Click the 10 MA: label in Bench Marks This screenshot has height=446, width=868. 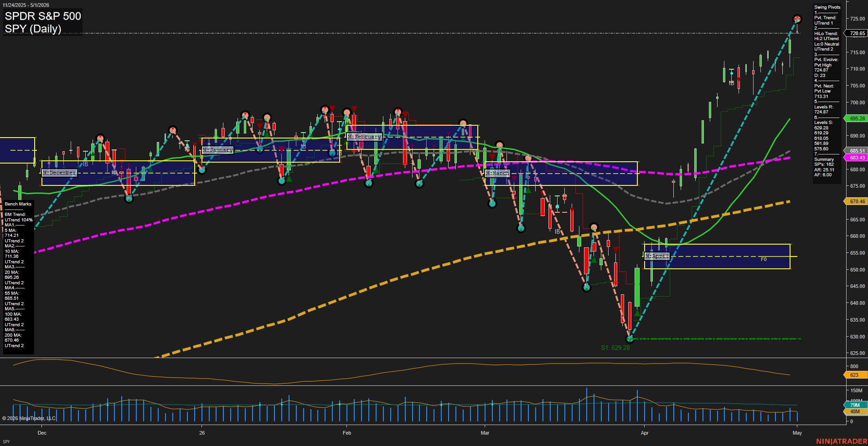pyautogui.click(x=12, y=251)
